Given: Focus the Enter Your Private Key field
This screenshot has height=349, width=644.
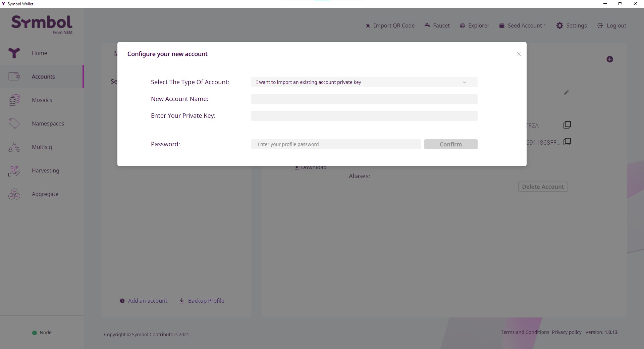Looking at the screenshot, I should click(x=364, y=116).
